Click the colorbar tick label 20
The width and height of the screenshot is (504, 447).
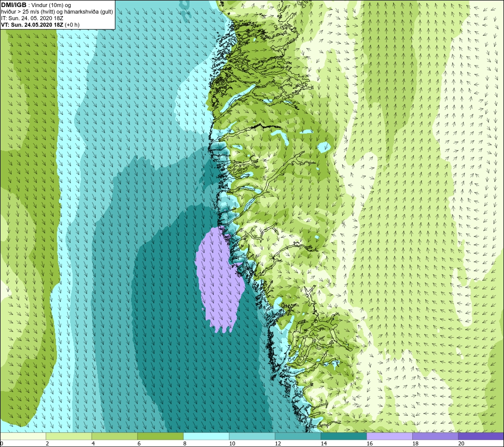pos(461,443)
